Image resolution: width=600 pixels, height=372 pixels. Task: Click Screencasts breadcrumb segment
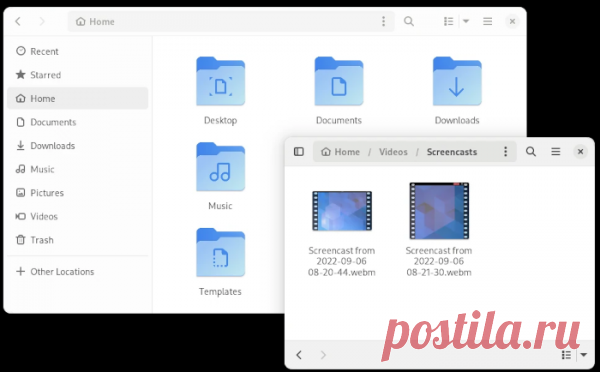click(452, 152)
